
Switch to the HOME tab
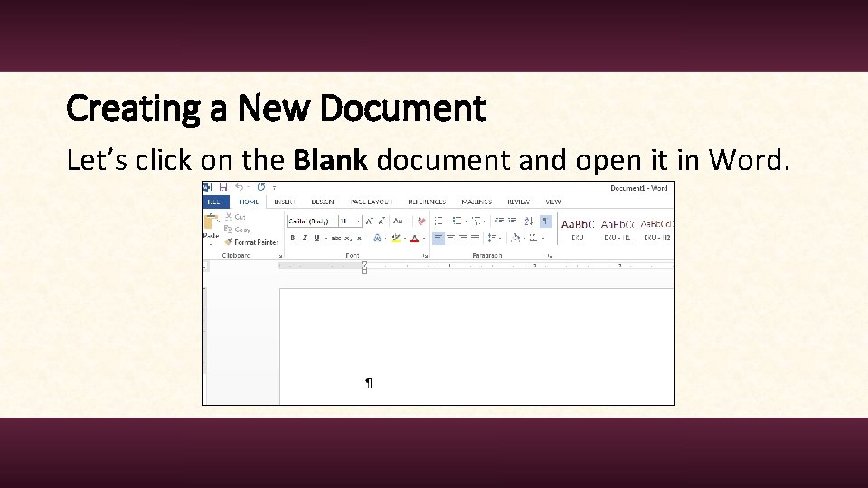(249, 202)
